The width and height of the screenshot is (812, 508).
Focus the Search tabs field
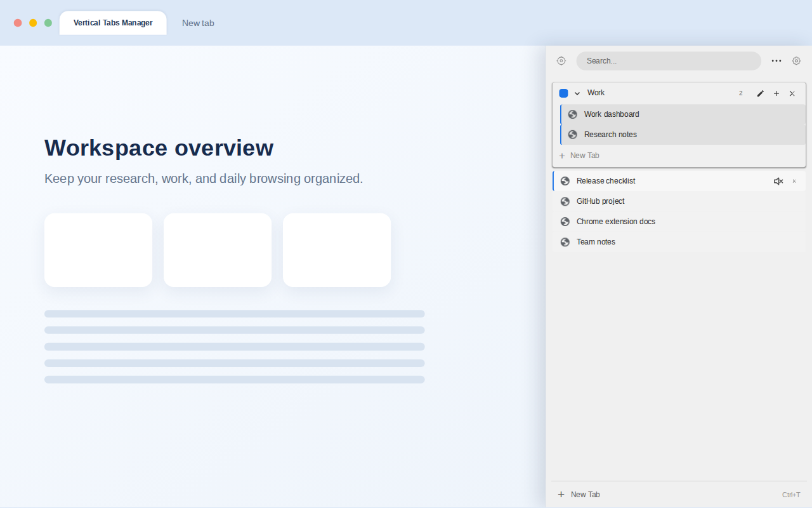tap(669, 61)
